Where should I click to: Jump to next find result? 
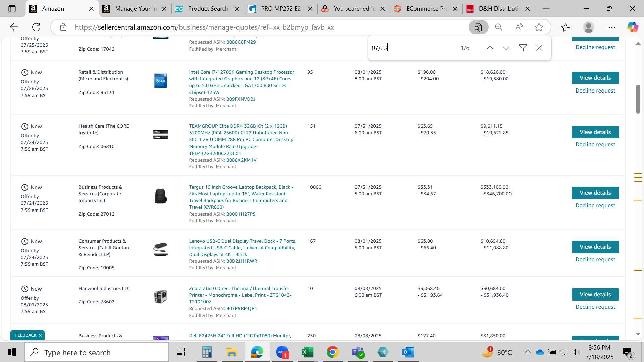click(506, 48)
